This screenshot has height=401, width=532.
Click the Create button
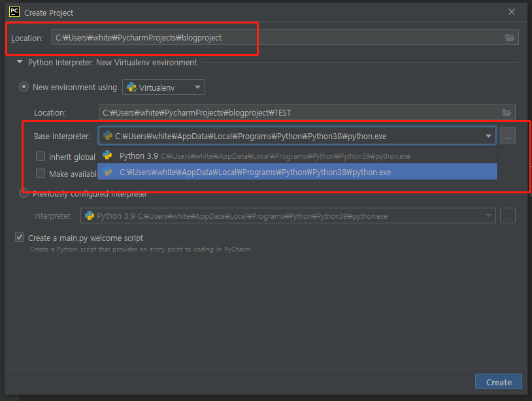pyautogui.click(x=499, y=382)
